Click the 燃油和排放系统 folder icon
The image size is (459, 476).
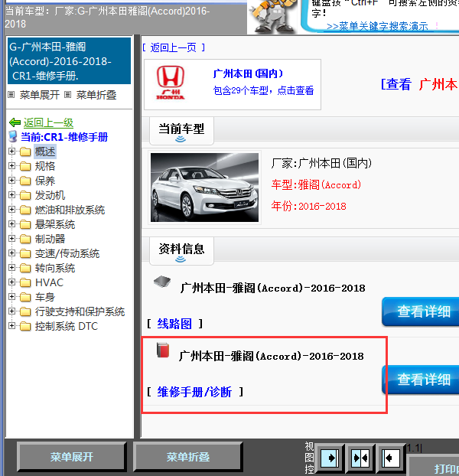point(25,210)
